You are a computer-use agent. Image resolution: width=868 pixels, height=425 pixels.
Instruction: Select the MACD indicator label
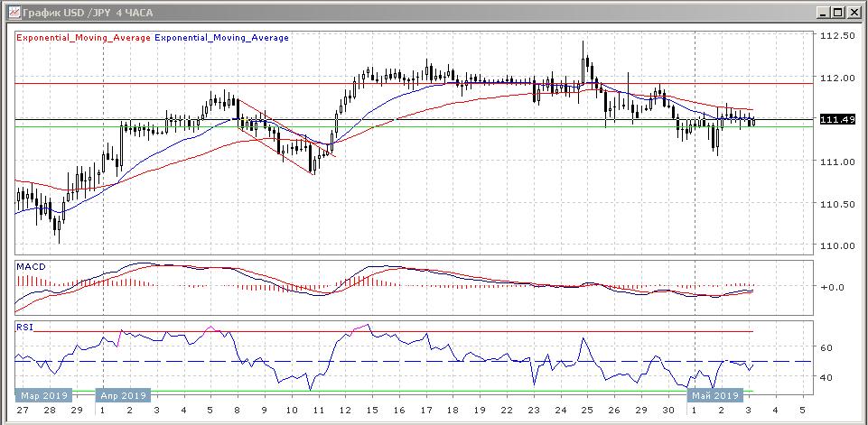[x=31, y=267]
